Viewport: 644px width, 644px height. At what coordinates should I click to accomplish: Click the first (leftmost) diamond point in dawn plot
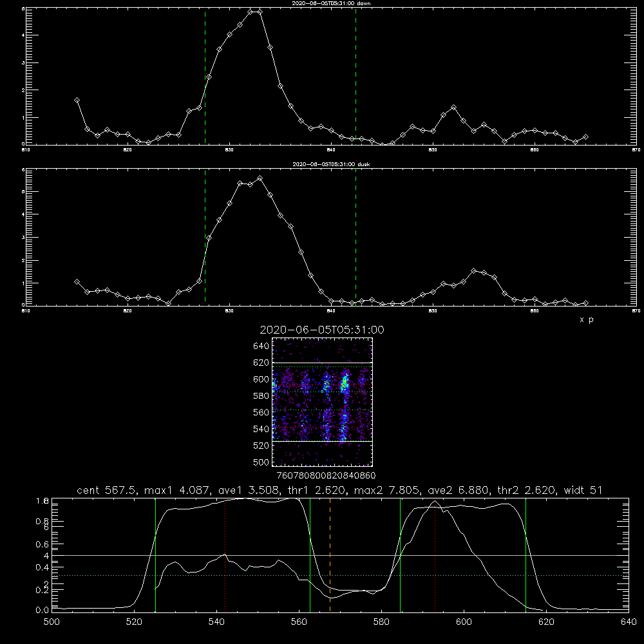(77, 100)
